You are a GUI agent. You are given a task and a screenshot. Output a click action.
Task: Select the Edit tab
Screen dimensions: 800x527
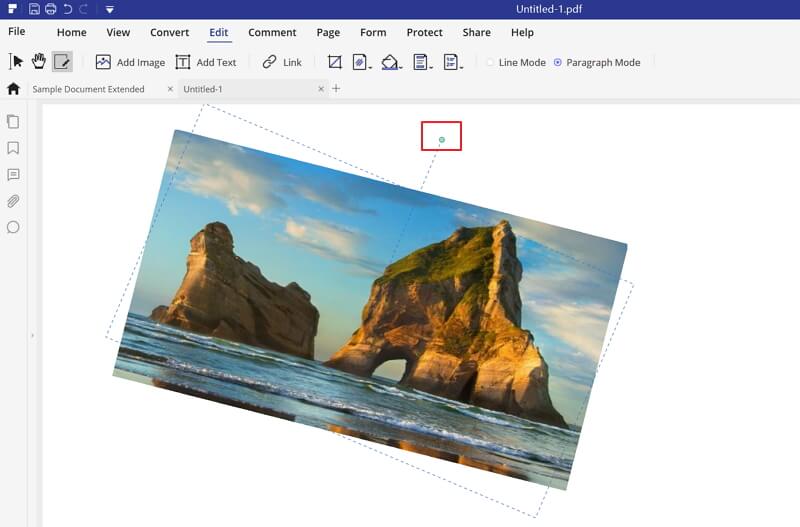pyautogui.click(x=218, y=32)
